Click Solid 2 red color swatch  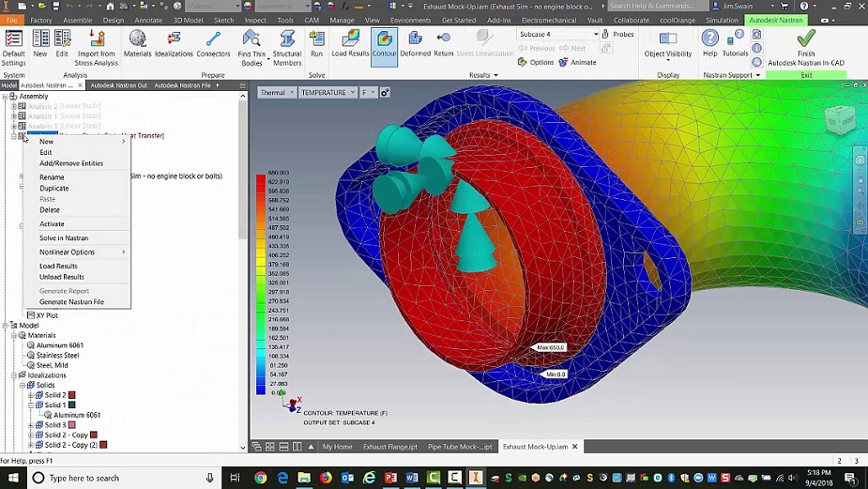click(x=71, y=395)
